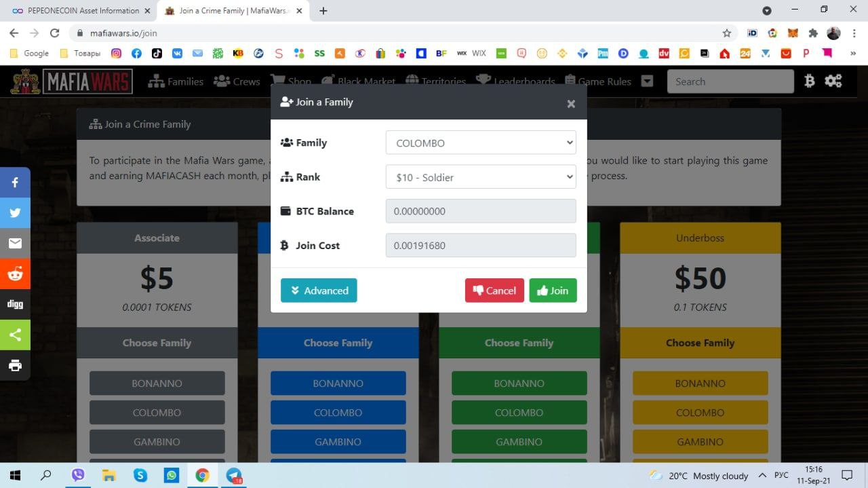Show more bookmarks with the double chevron
This screenshot has height=488, width=868.
[x=852, y=53]
